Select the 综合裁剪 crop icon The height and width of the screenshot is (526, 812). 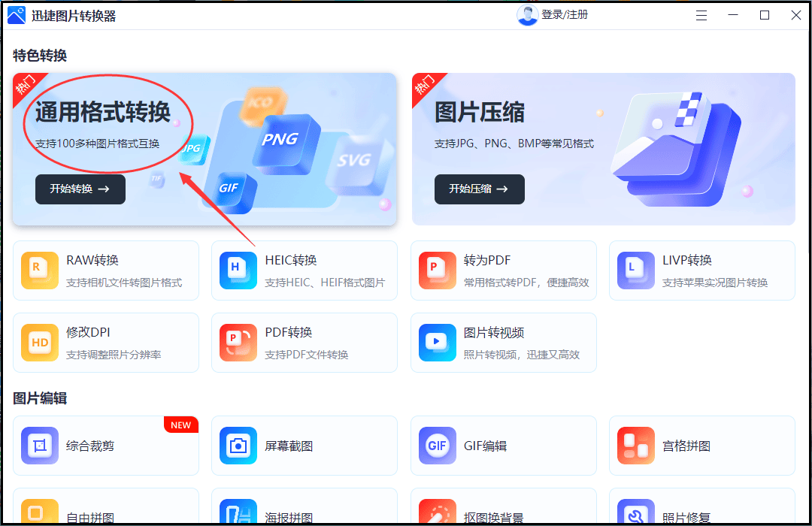pyautogui.click(x=39, y=445)
